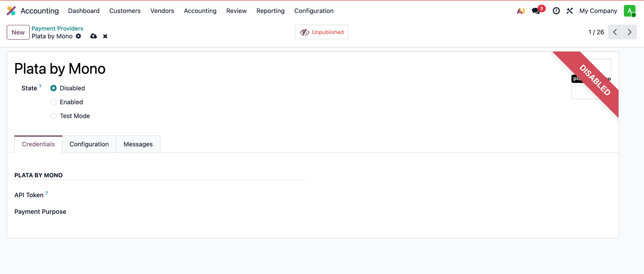Screen dimensions: 644x274
Task: Open the developer tools wrench icon
Action: (x=569, y=11)
